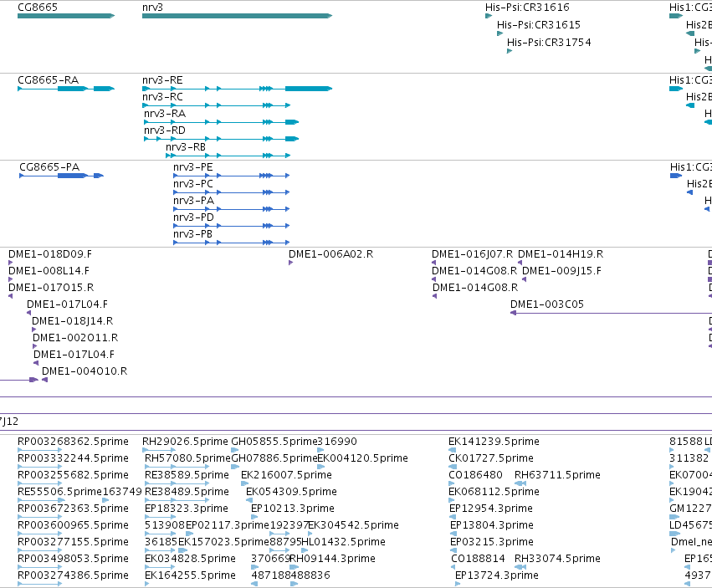Open EST EP10213.3prime label
712x588 pixels.
click(293, 509)
